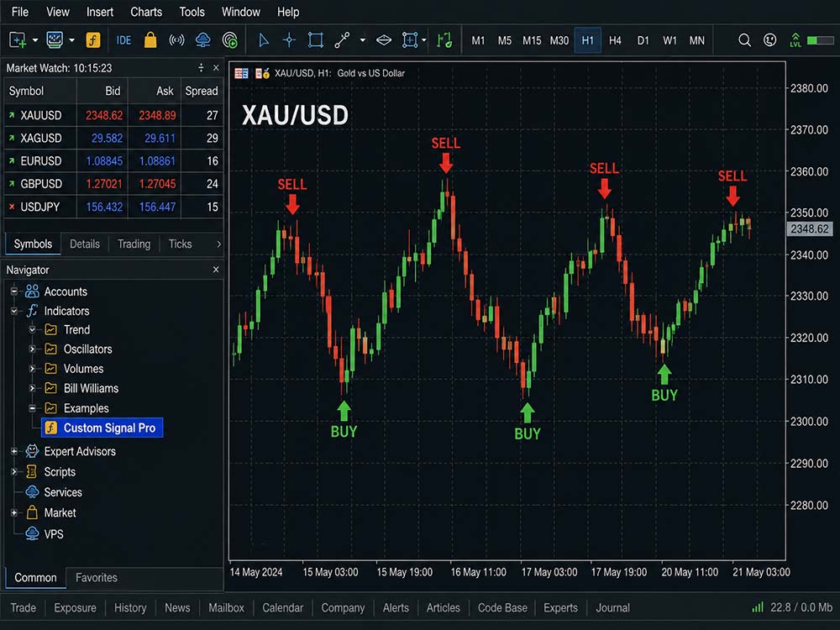Switch to the Ticks tab

click(x=180, y=244)
